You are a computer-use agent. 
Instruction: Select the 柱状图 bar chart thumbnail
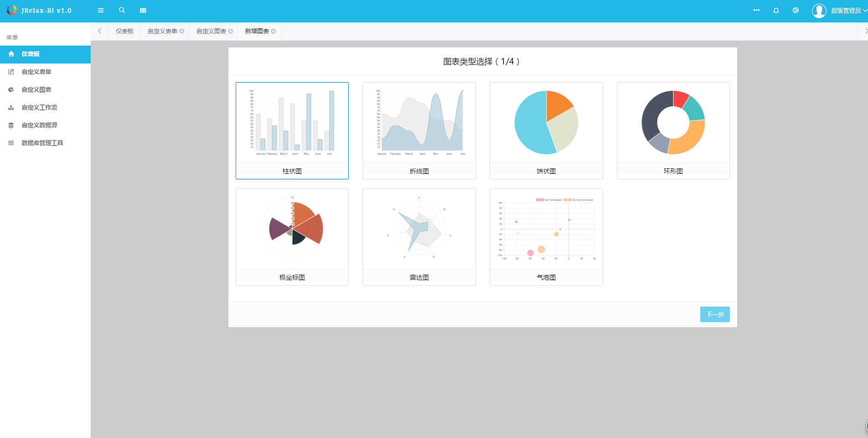(292, 123)
